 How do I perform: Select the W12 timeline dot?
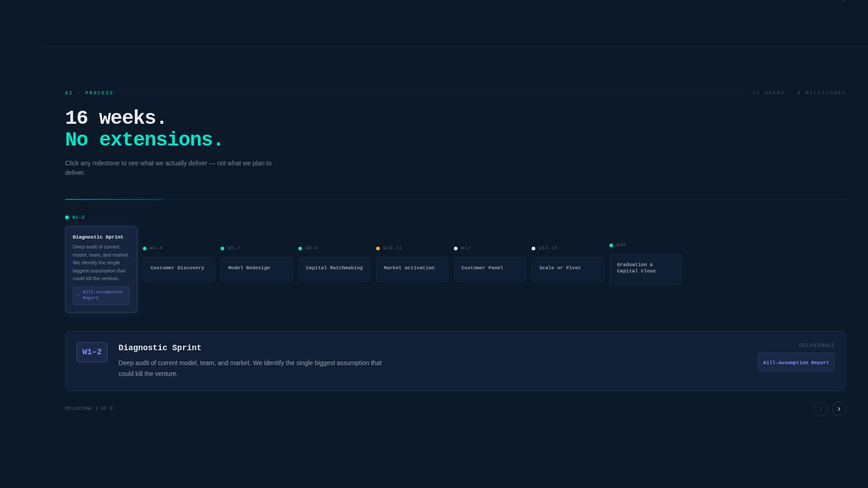(456, 249)
